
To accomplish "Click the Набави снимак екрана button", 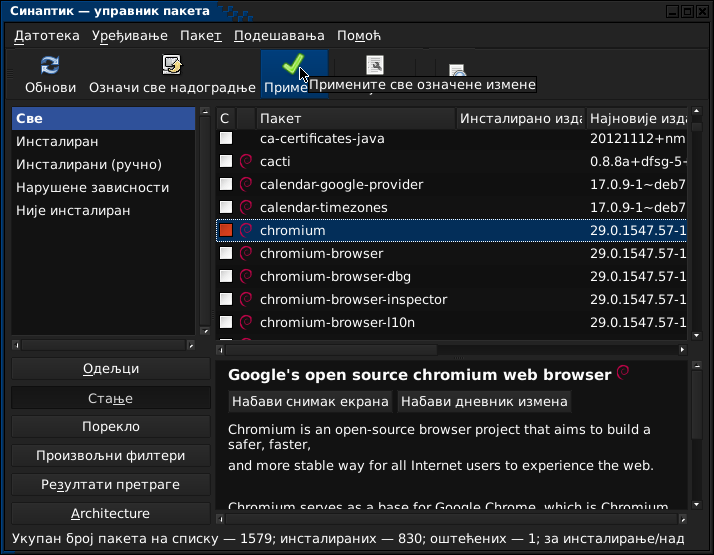I will pos(310,402).
